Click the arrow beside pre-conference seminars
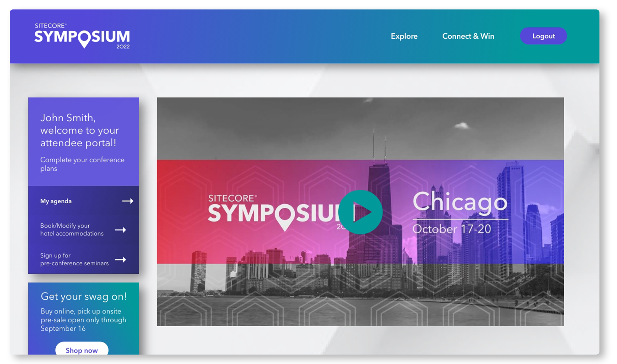This screenshot has height=364, width=617. [120, 260]
